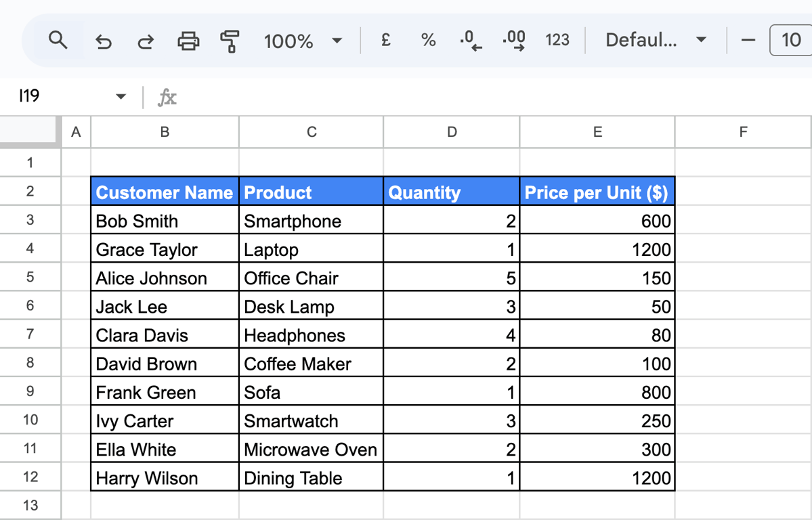812x520 pixels.
Task: Click the Product header cell
Action: [312, 192]
